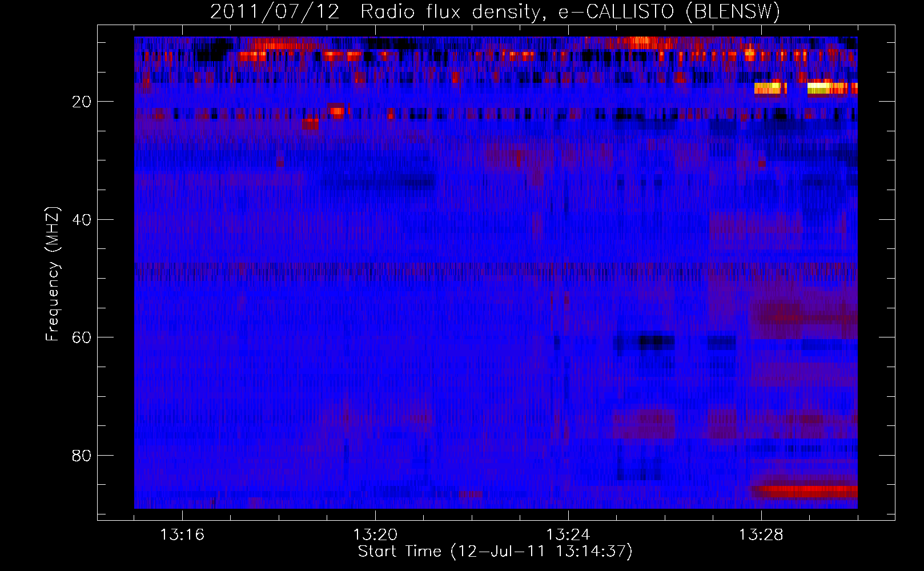This screenshot has width=924, height=571.
Task: Click the plot title '2011/07/12 Radio flux density'
Action: click(495, 11)
